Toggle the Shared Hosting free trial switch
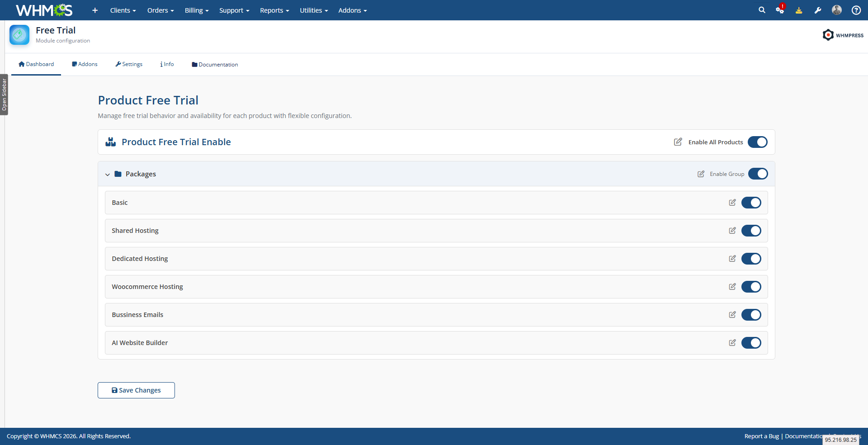868x445 pixels. click(751, 231)
